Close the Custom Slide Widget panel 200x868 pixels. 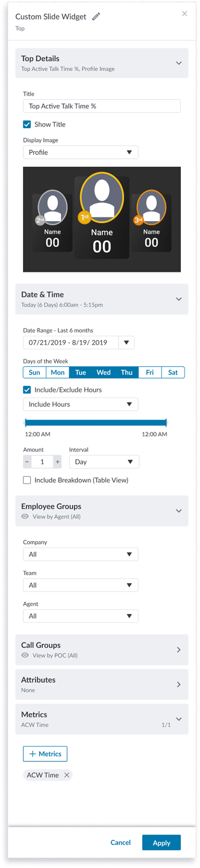coord(184,13)
